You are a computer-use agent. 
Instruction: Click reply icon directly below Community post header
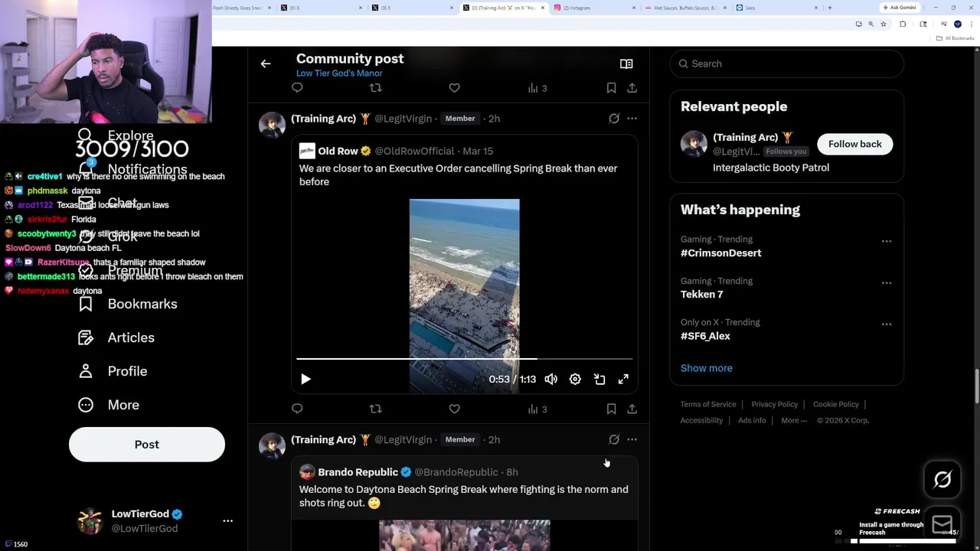[x=297, y=88]
